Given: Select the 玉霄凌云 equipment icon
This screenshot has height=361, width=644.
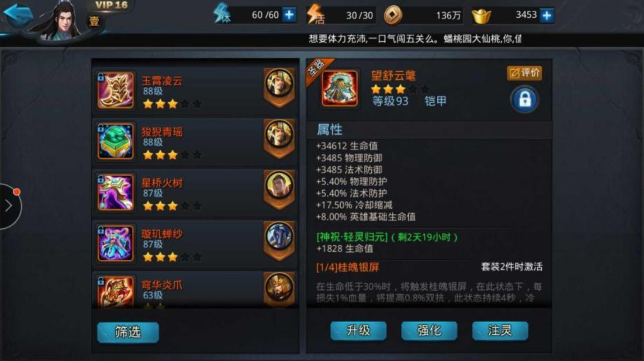Looking at the screenshot, I should coord(116,90).
